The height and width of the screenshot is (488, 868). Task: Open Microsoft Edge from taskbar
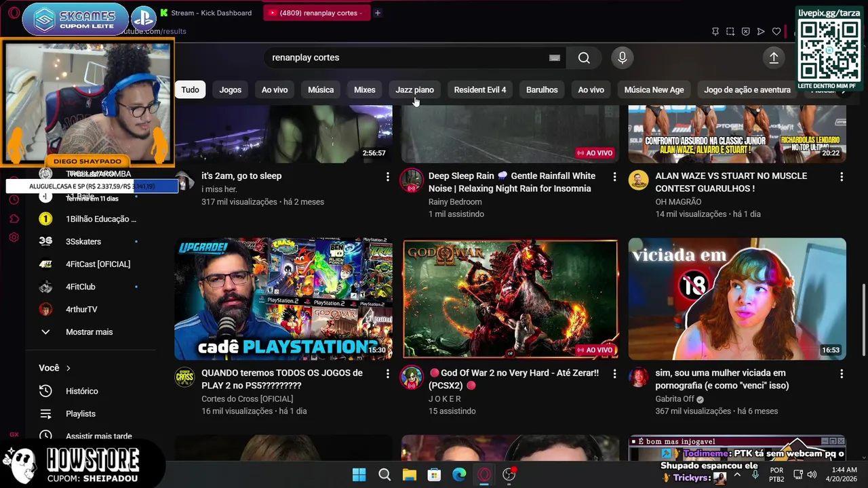tap(459, 474)
